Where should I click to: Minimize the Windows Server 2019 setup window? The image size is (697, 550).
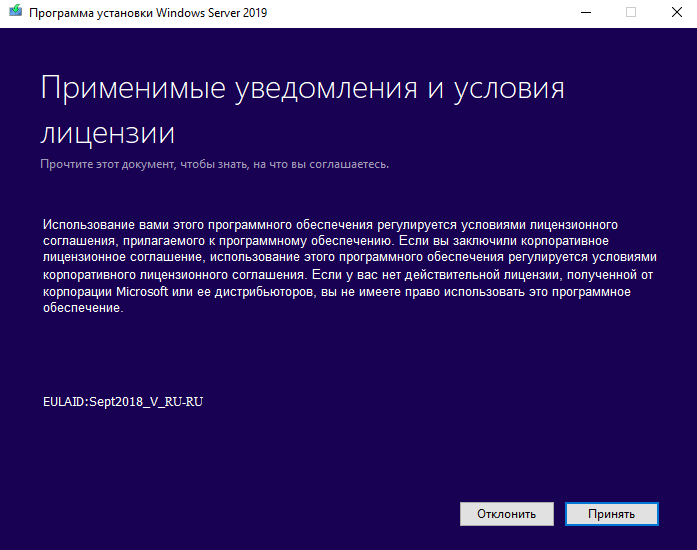pyautogui.click(x=585, y=13)
